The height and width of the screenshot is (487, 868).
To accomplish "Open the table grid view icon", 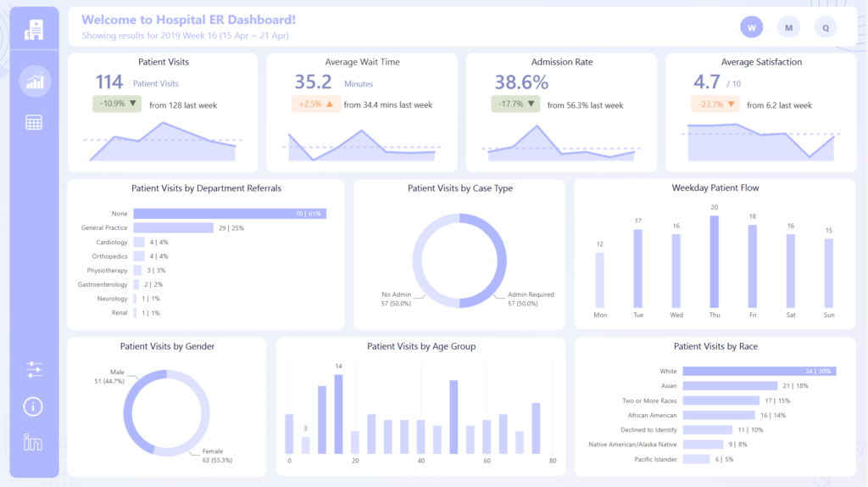I will point(34,122).
